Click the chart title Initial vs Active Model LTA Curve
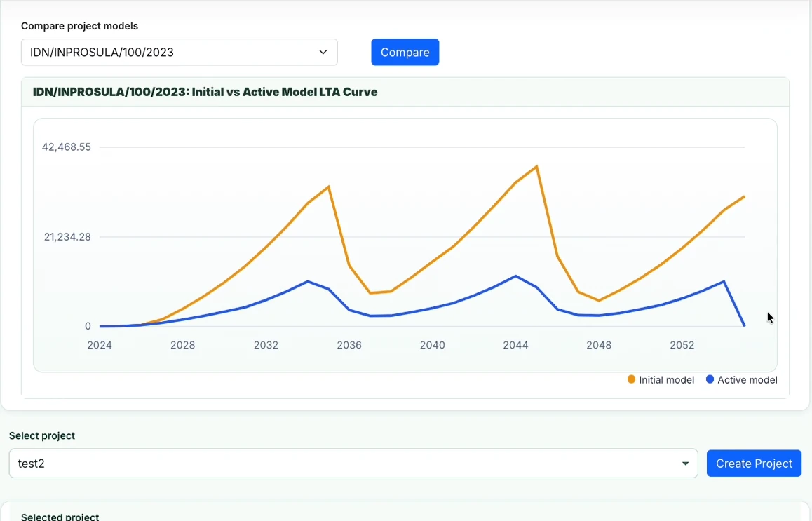The width and height of the screenshot is (812, 521). pos(284,92)
